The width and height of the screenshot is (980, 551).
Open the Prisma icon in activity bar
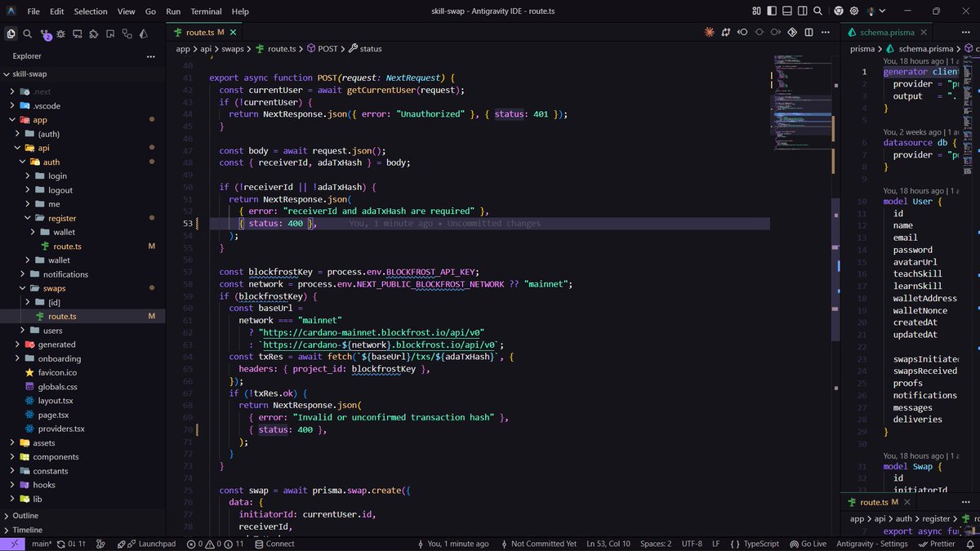coord(144,33)
